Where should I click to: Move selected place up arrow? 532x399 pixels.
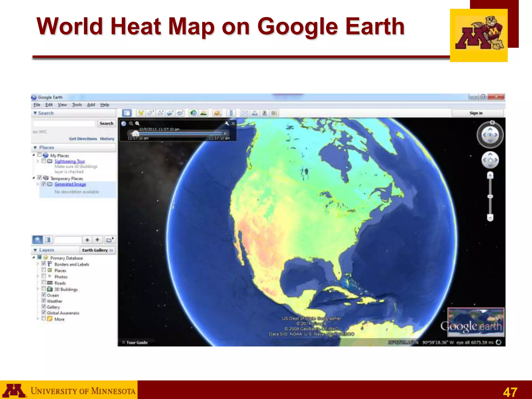tap(87, 240)
